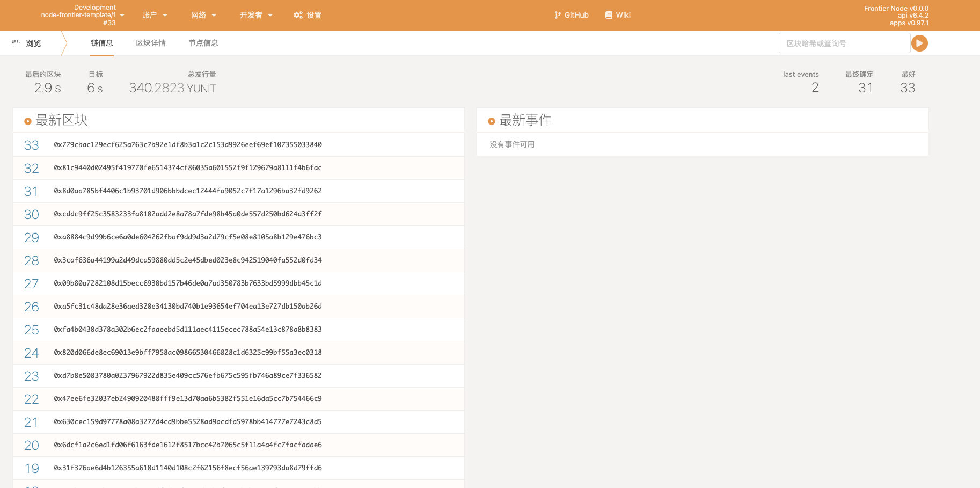Click hash starting 0x81c9440d02495f41
The height and width of the screenshot is (488, 980).
coord(188,167)
